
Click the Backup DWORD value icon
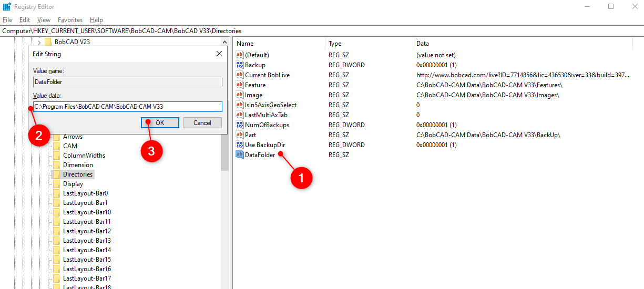click(240, 65)
